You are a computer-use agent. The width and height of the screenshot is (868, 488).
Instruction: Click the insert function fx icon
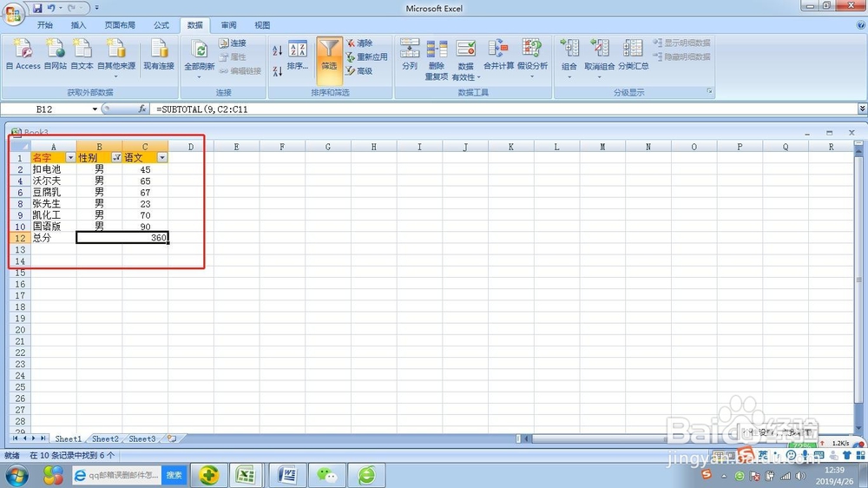coord(142,109)
